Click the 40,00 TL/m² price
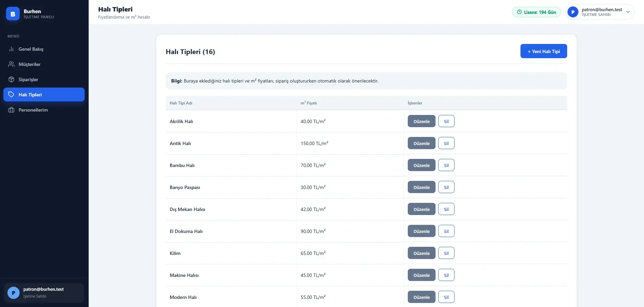Screen dimensions: 644x307 [313, 121]
